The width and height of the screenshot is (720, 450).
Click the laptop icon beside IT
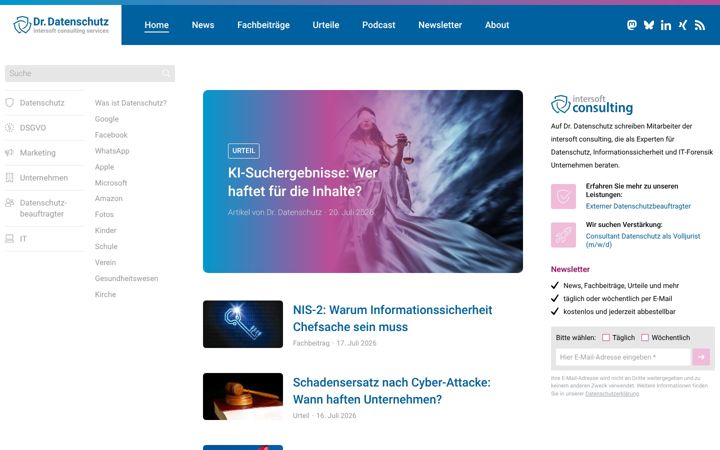coord(9,239)
